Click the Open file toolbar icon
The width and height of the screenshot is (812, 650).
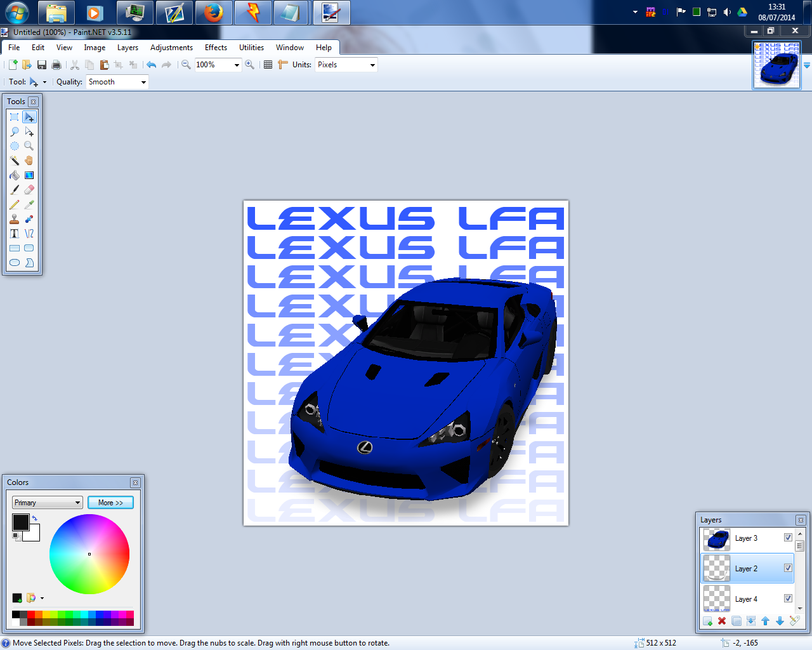coord(27,65)
